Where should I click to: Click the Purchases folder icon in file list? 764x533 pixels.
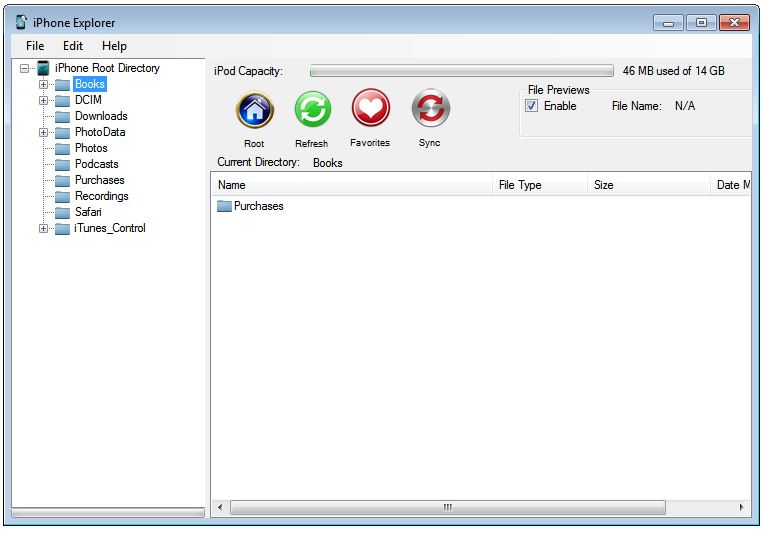(224, 206)
